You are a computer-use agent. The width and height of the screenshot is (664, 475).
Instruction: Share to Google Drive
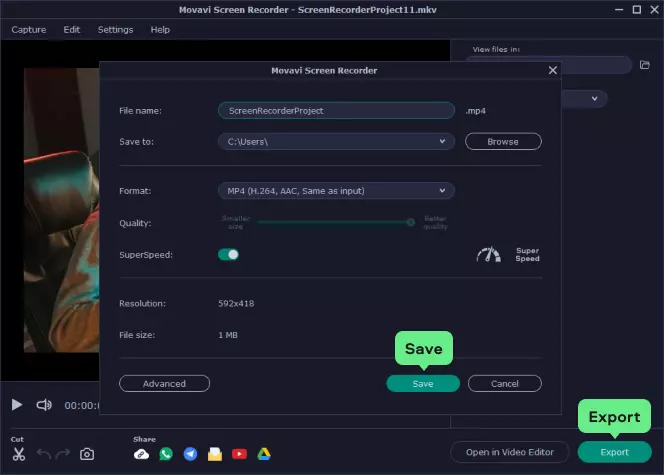click(264, 454)
